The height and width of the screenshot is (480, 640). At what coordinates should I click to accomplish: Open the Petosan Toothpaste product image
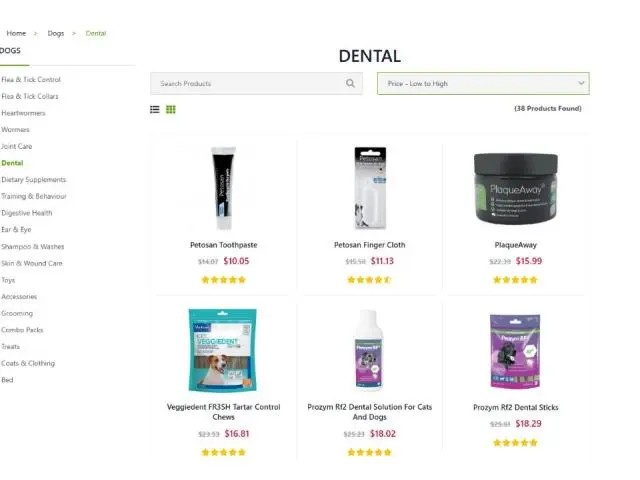coord(224,188)
